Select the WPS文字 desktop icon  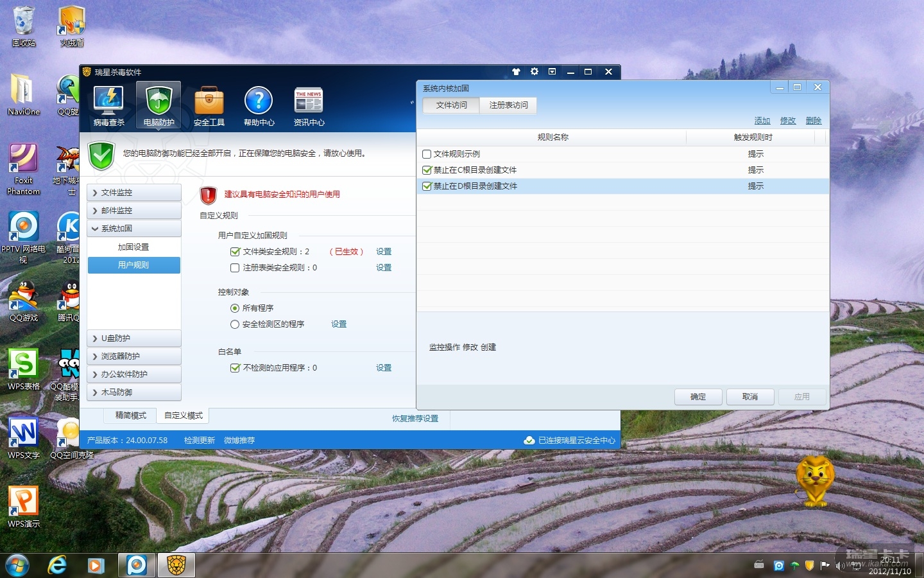(x=24, y=439)
